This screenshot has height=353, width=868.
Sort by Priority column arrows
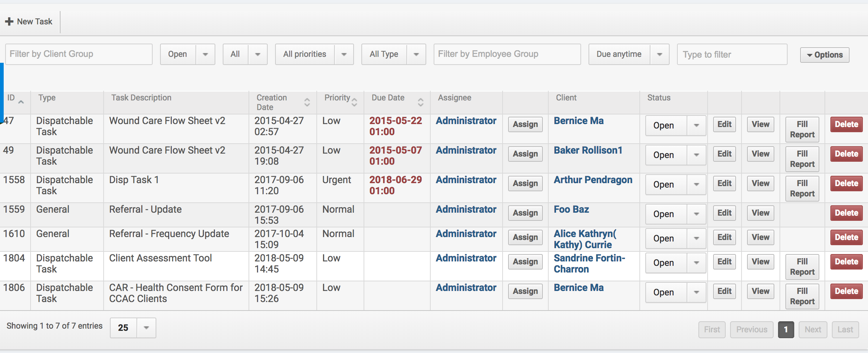tap(354, 102)
